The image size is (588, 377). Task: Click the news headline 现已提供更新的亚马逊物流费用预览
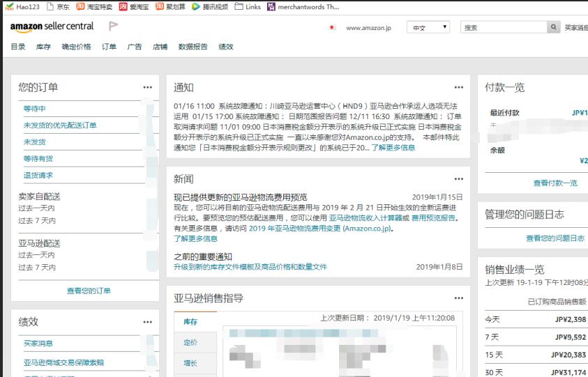coord(241,197)
